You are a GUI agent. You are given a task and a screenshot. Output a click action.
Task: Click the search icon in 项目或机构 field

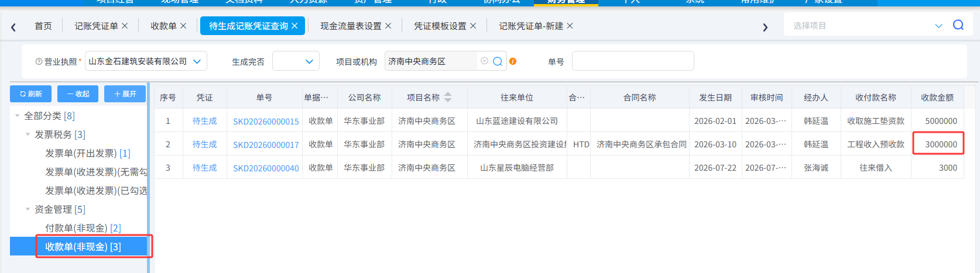pyautogui.click(x=498, y=61)
